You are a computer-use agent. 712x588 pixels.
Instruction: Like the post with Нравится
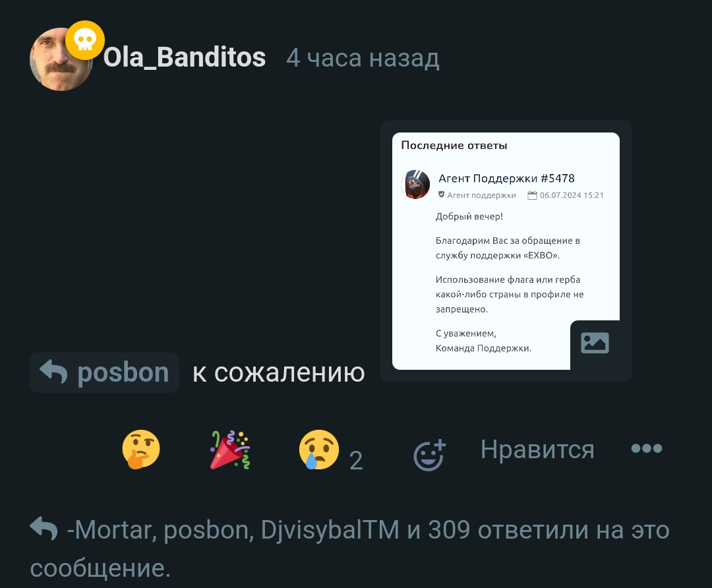tap(537, 450)
